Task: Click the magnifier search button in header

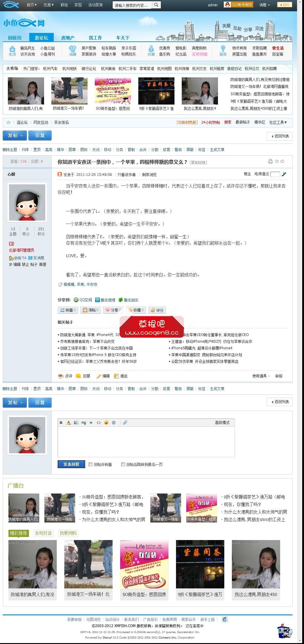Action: pyautogui.click(x=156, y=5)
